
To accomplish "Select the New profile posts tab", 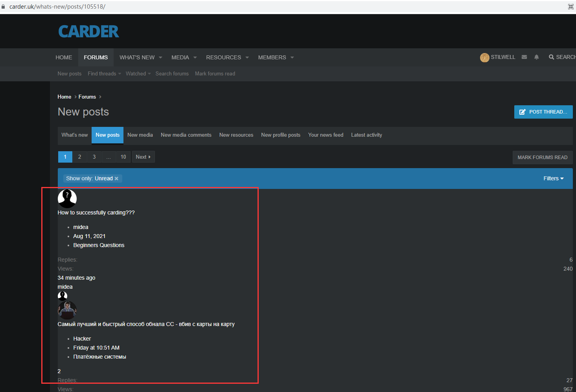I will click(280, 135).
